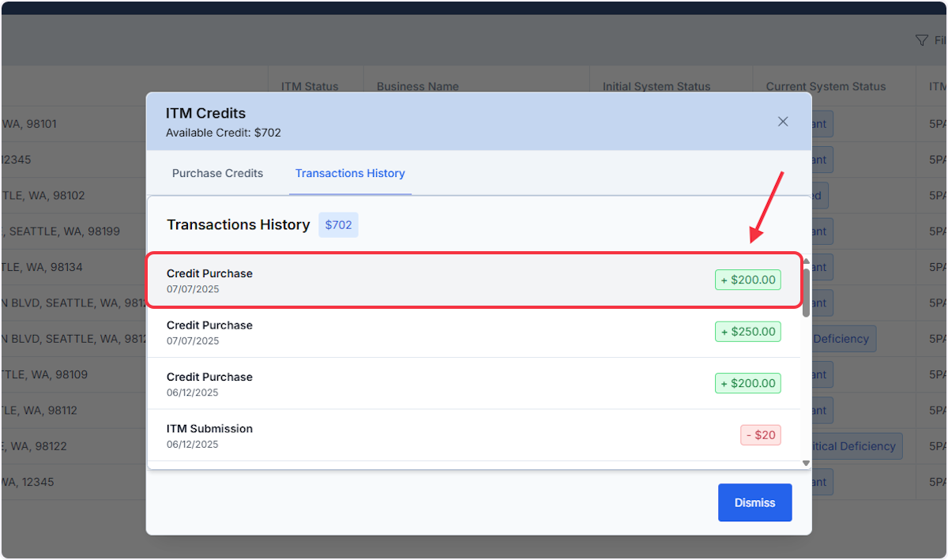Select the 07/07/2025 Credit Purchase of + $200.00
Image resolution: width=948 pixels, height=560 pixels.
pos(474,280)
